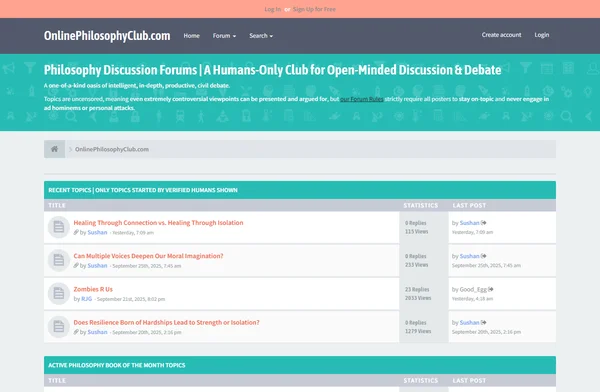Click Active Philosophy Book of the Month header
600x392 pixels.
(x=117, y=365)
